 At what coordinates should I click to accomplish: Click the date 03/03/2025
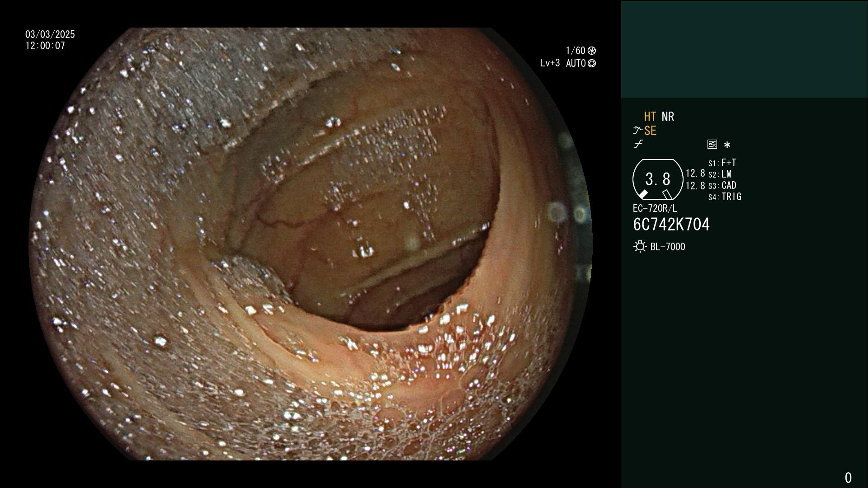tap(50, 34)
